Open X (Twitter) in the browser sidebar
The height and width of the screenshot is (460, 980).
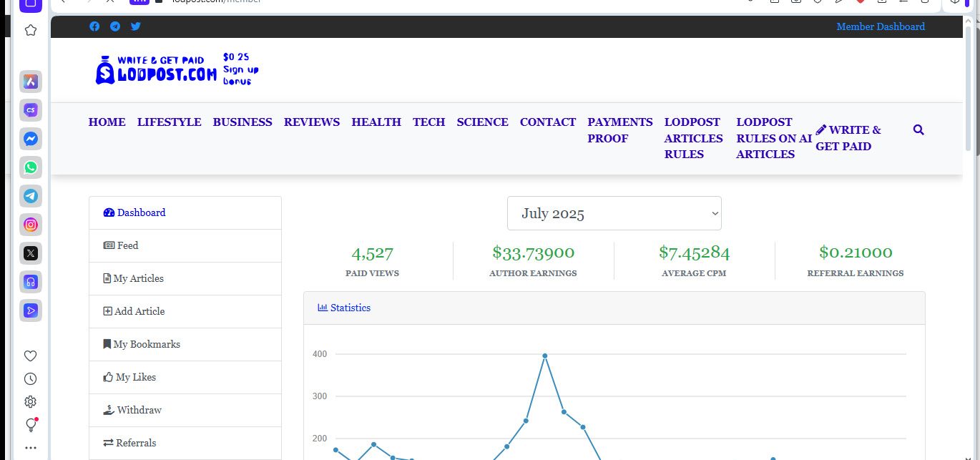click(31, 253)
